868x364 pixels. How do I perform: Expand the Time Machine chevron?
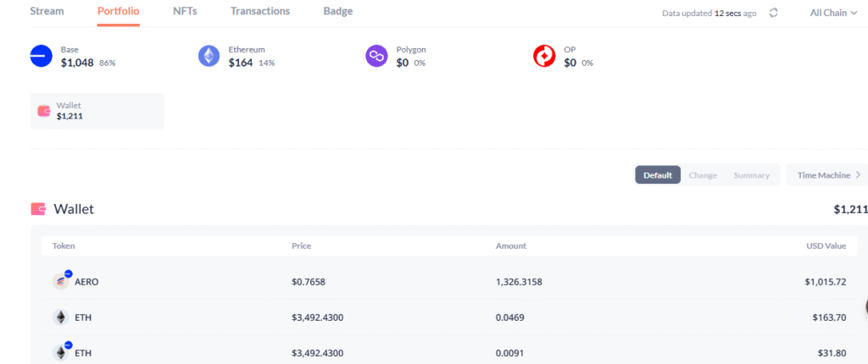(859, 175)
